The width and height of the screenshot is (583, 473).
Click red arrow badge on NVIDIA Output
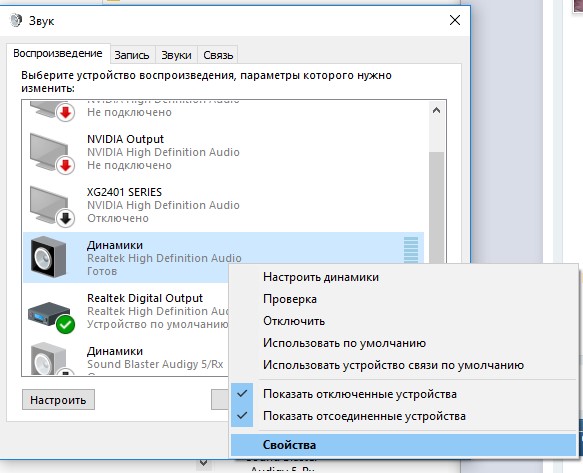65,165
